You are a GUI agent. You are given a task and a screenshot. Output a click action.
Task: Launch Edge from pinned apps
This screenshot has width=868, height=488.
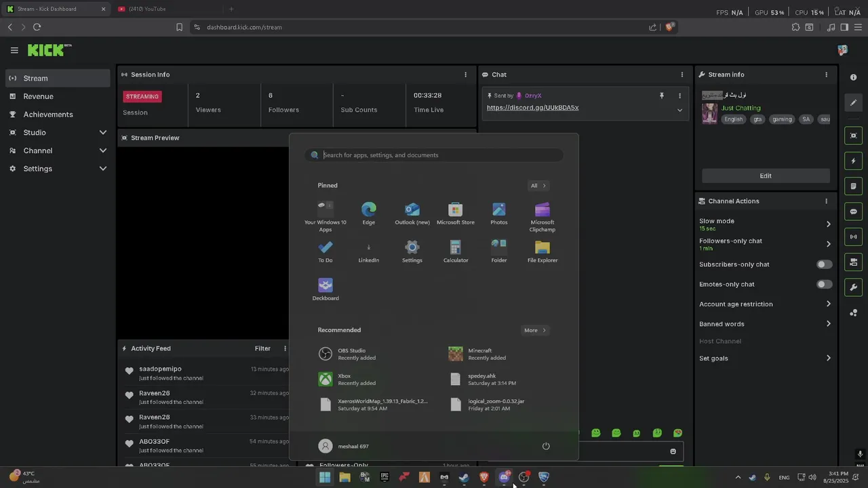pyautogui.click(x=369, y=213)
